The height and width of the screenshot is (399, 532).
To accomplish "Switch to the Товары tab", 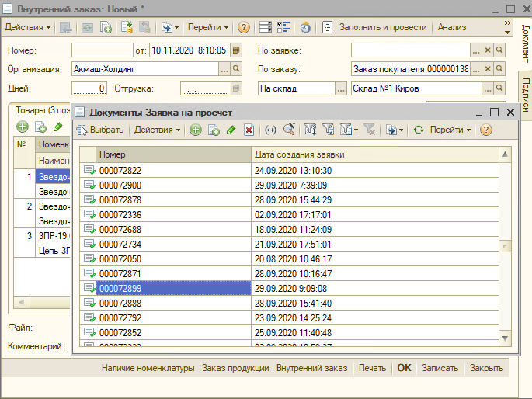I will pos(43,110).
